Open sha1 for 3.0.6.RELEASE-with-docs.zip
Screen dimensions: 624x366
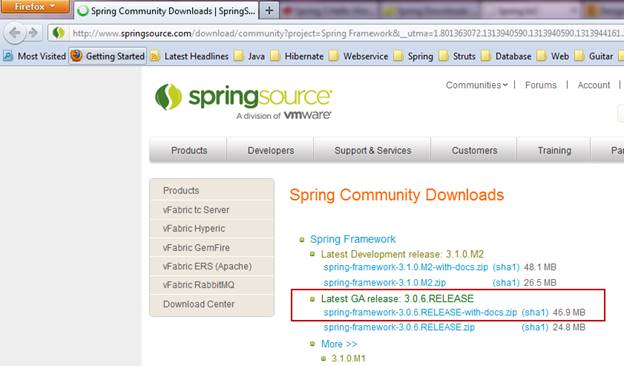point(535,312)
